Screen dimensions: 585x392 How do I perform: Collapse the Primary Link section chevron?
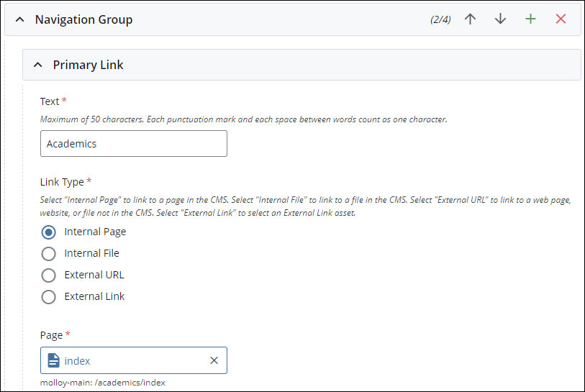coord(37,65)
